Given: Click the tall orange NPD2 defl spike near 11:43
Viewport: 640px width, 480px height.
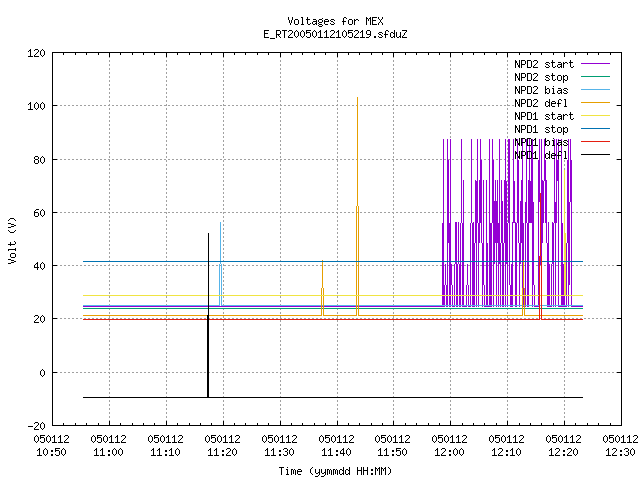Looking at the screenshot, I should (x=358, y=204).
